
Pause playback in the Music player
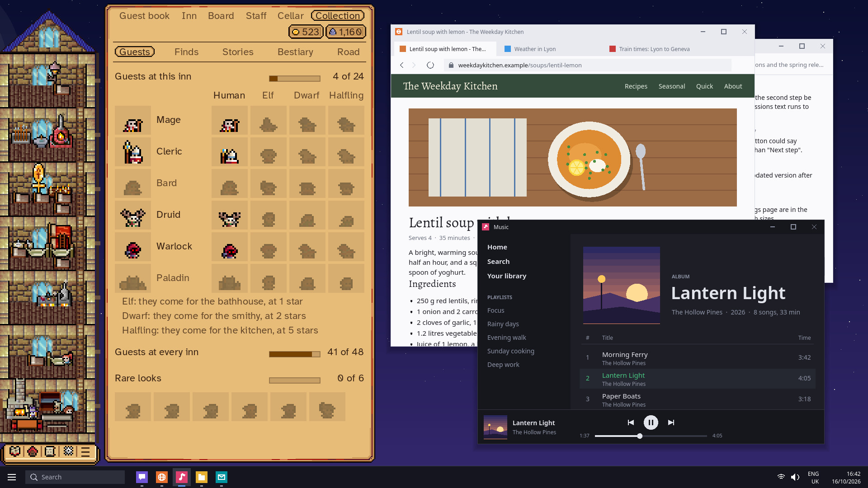point(651,422)
